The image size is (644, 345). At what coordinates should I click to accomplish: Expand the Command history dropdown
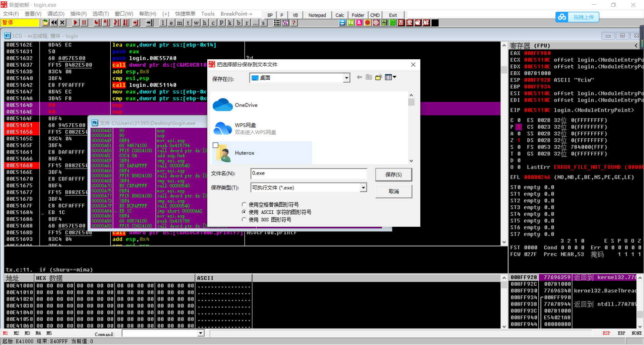pos(201,333)
